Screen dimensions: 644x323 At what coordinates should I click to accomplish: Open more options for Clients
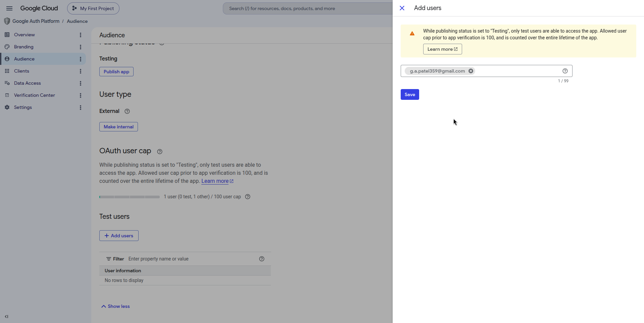click(81, 71)
